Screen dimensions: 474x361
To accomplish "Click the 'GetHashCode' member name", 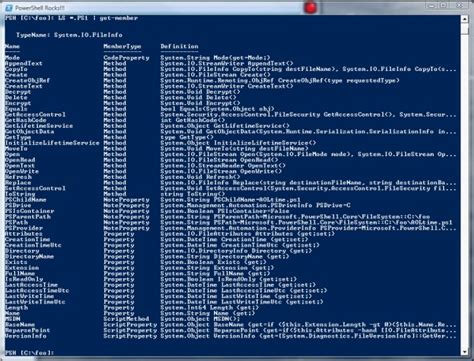I will pyautogui.click(x=26, y=120).
